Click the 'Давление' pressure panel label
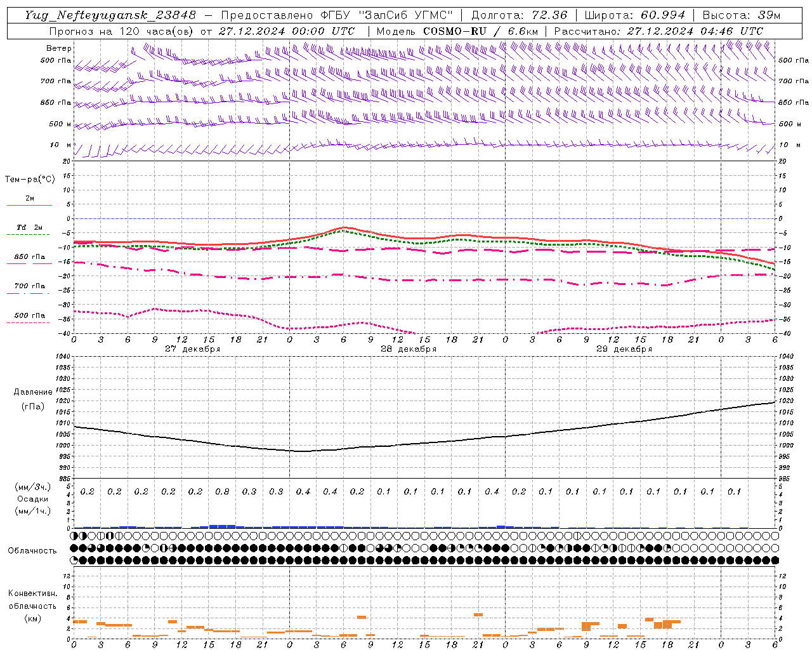This screenshot has width=812, height=650. pyautogui.click(x=33, y=392)
